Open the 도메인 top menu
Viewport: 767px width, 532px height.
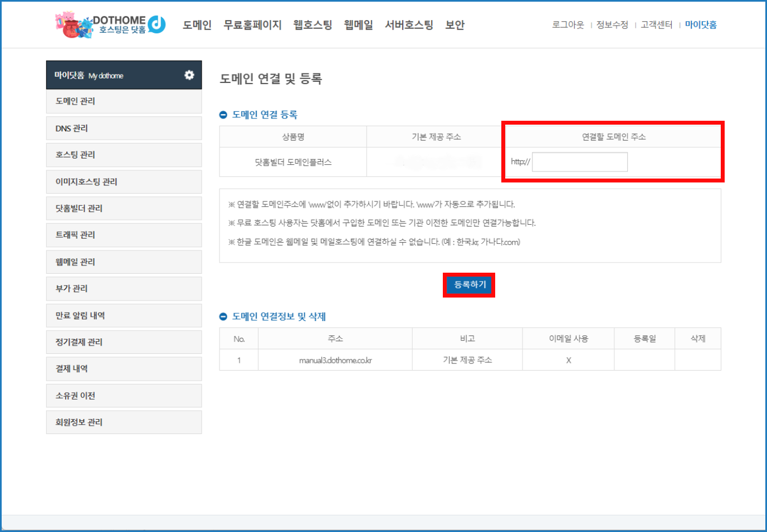(197, 25)
